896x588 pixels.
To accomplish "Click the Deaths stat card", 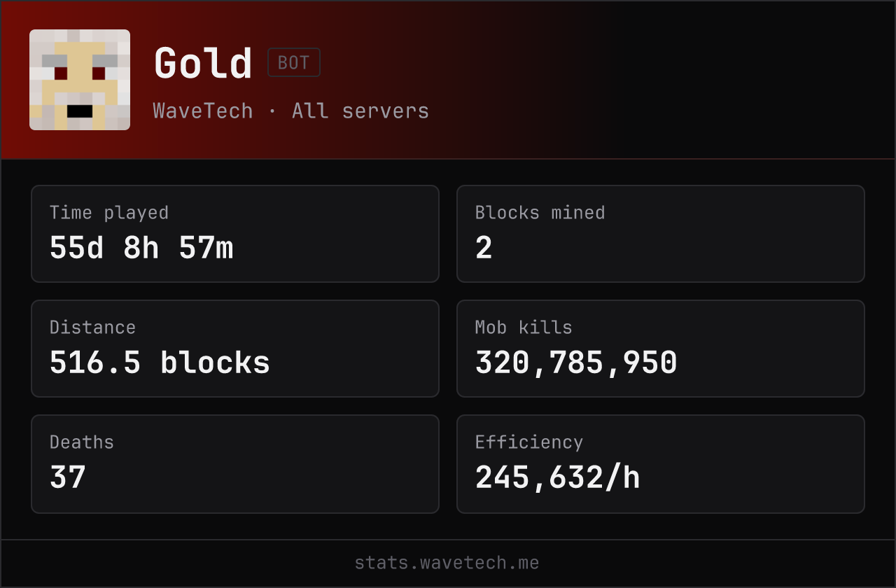I will (x=235, y=464).
